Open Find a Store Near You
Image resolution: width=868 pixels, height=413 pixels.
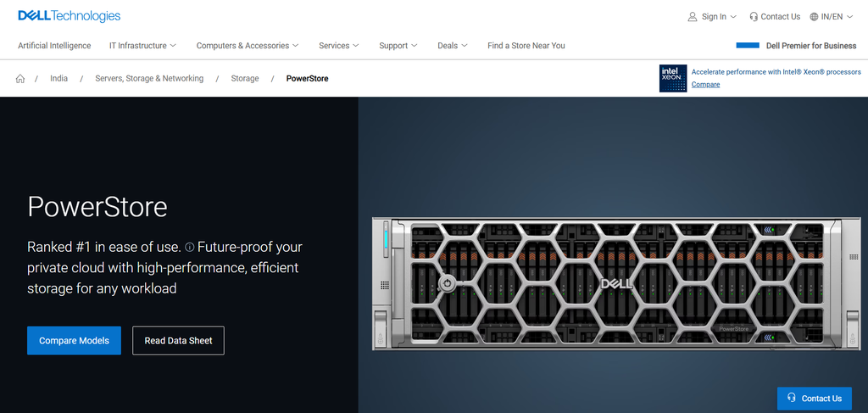(x=526, y=46)
